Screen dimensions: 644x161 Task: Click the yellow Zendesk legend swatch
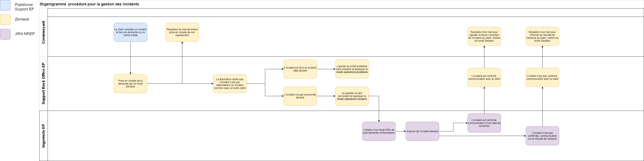coord(5,20)
